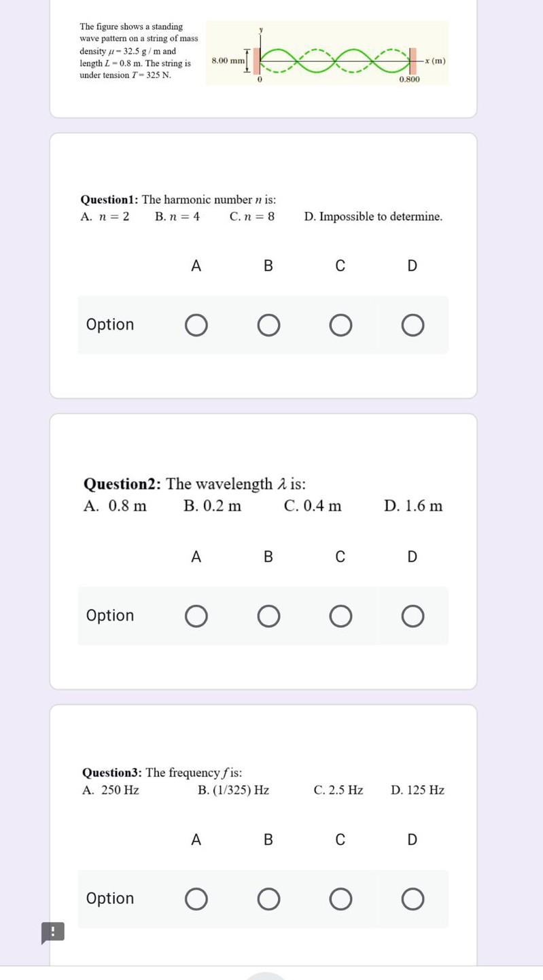Choose option C for Question2 wavelength

tap(340, 616)
